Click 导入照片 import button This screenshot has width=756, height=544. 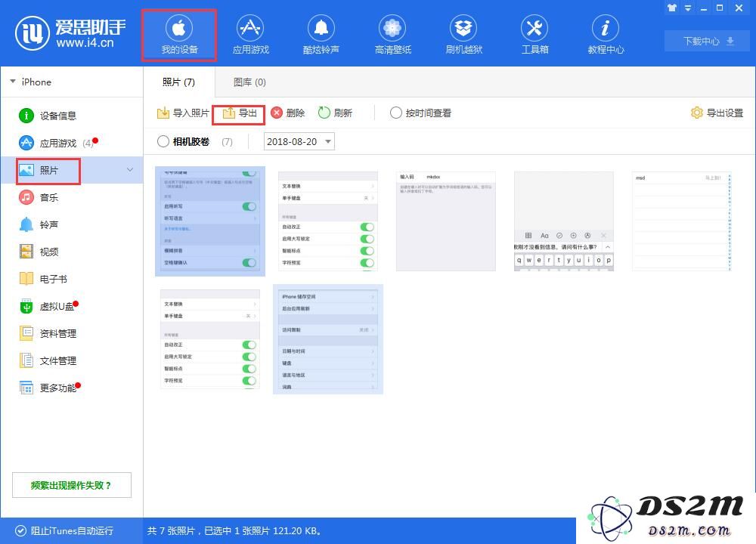[x=183, y=113]
